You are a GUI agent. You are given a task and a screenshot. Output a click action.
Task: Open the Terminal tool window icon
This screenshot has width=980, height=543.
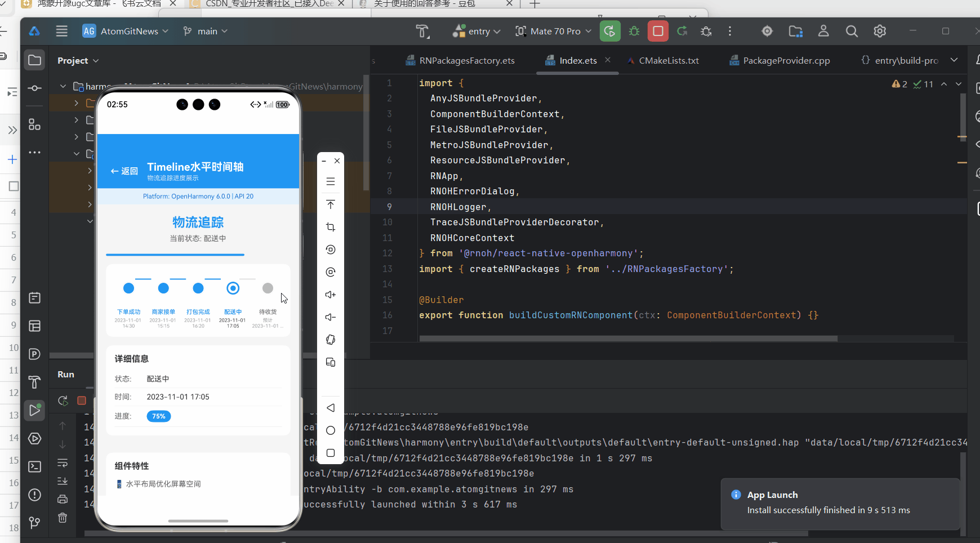coord(34,466)
